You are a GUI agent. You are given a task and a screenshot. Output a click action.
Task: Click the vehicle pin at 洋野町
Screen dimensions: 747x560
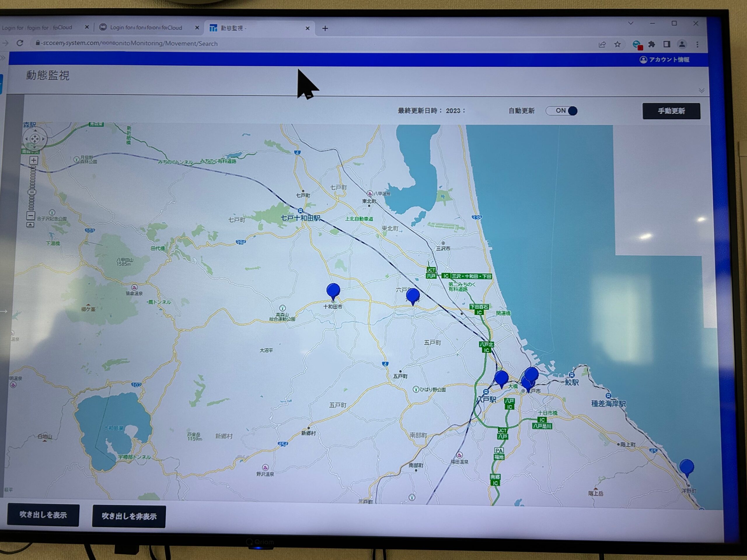[687, 468]
